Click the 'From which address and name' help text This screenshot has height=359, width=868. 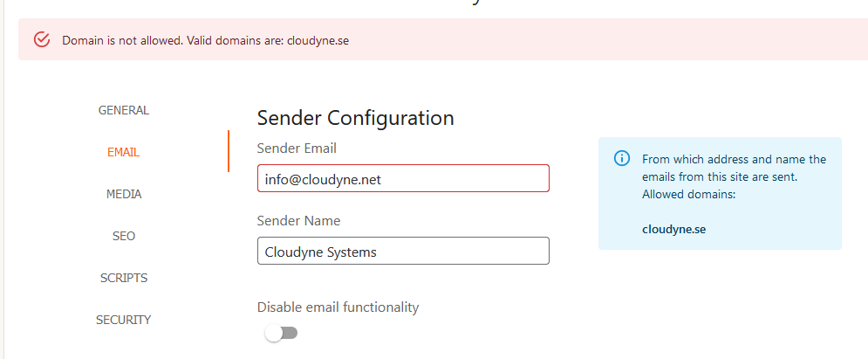pyautogui.click(x=734, y=159)
